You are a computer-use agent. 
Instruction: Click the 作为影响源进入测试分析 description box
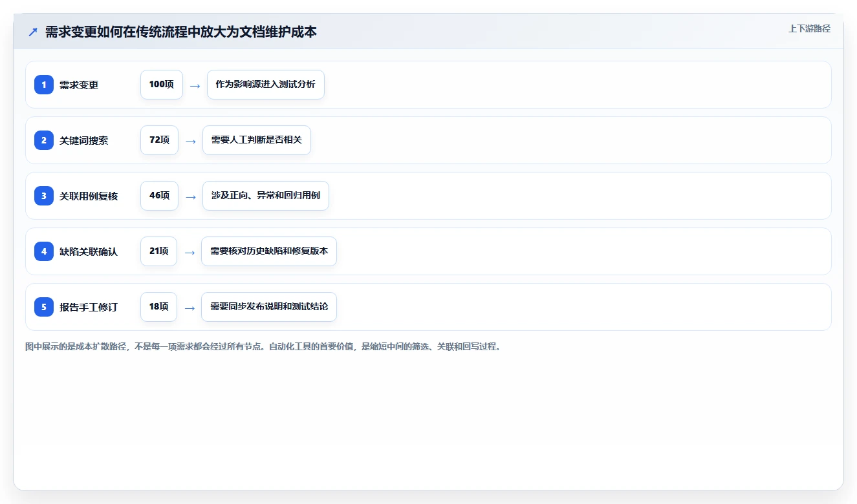pos(266,85)
